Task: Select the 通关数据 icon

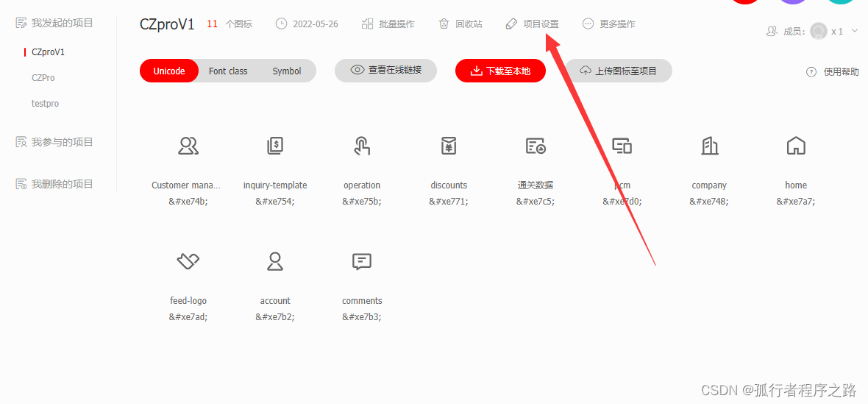Action: pyautogui.click(x=536, y=146)
